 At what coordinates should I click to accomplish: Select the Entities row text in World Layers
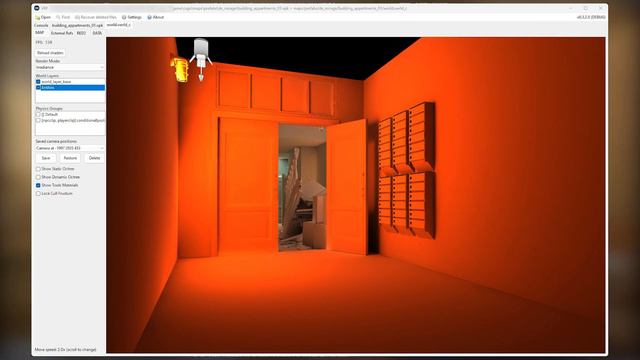[x=48, y=87]
